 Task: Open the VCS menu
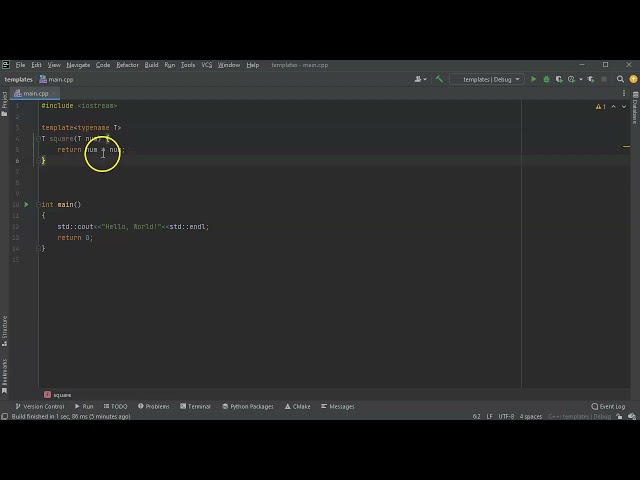click(207, 65)
